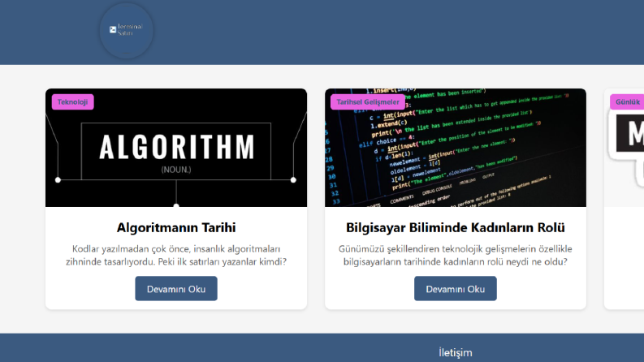
Task: Click Devamını Oku under Algoritmanın Tarihi
Action: pyautogui.click(x=176, y=288)
